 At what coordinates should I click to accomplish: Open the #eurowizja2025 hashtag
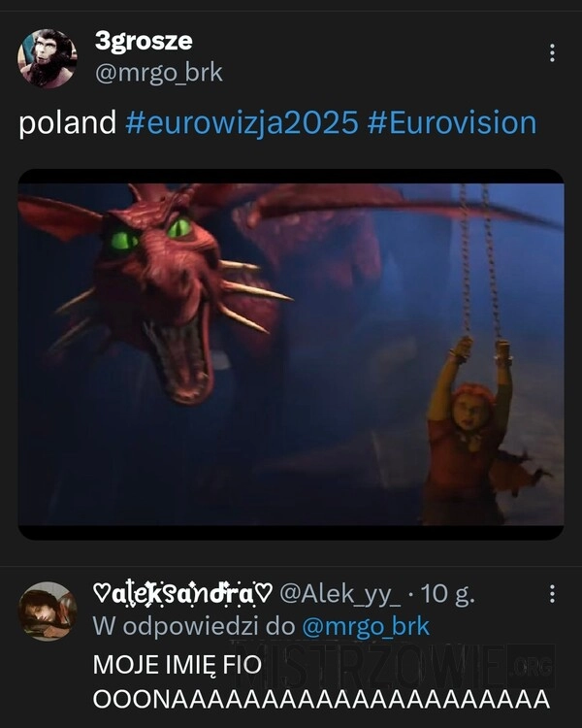pyautogui.click(x=242, y=123)
